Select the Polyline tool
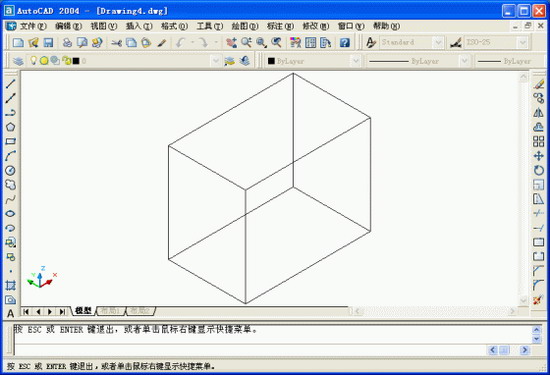This screenshot has width=550, height=375. (x=11, y=113)
